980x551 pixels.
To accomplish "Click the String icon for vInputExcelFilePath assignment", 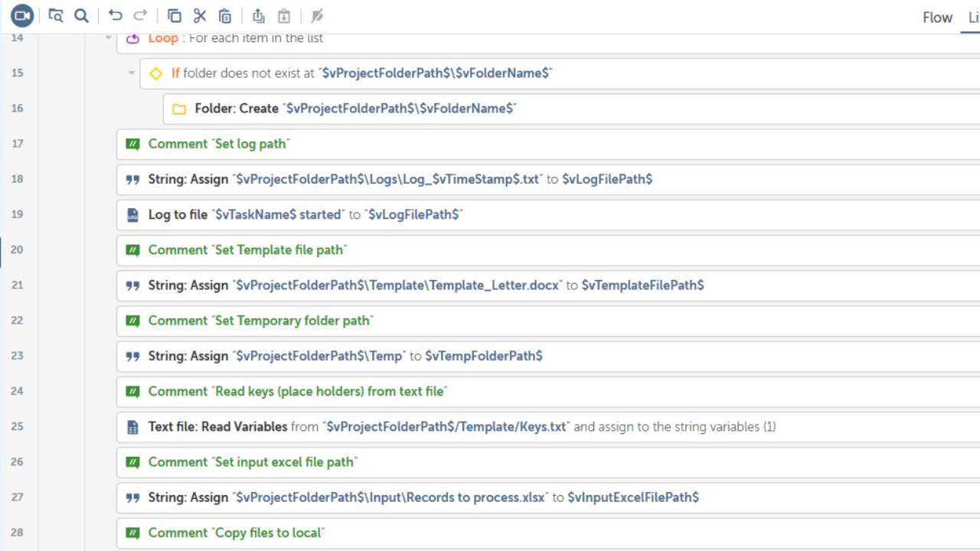I will pos(132,497).
